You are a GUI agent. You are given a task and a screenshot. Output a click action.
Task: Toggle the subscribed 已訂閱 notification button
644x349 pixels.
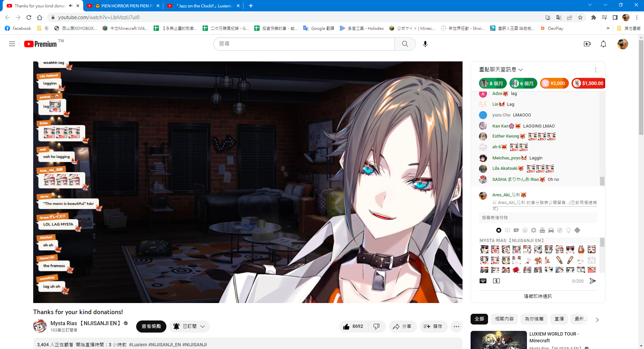click(x=189, y=327)
